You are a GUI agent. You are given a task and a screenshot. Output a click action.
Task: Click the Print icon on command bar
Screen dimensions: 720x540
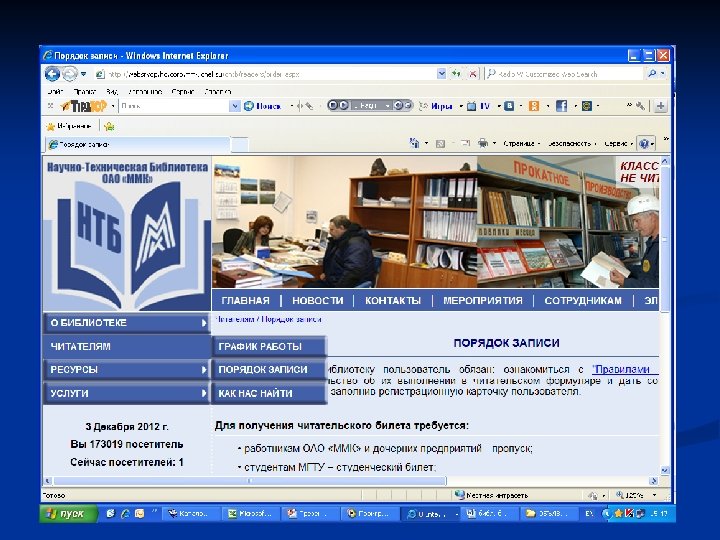coord(483,143)
